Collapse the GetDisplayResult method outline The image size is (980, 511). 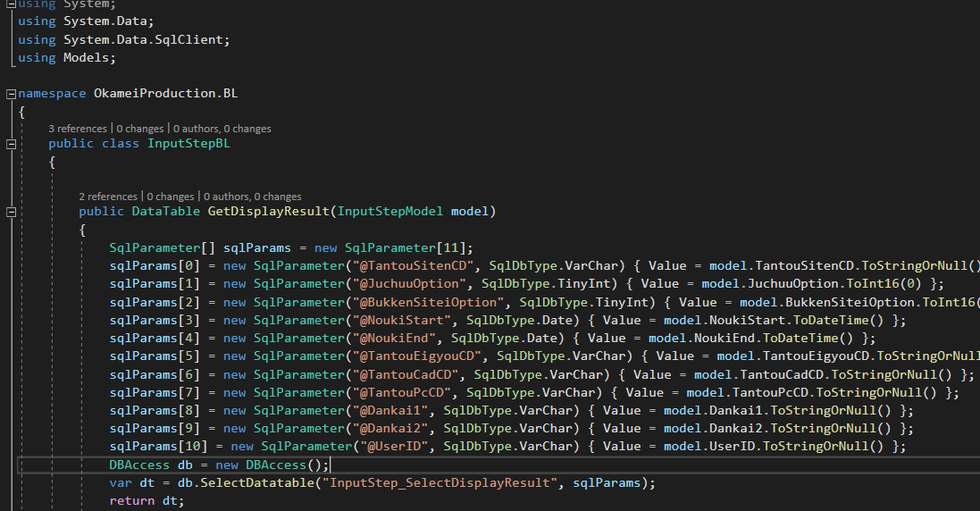pos(11,213)
